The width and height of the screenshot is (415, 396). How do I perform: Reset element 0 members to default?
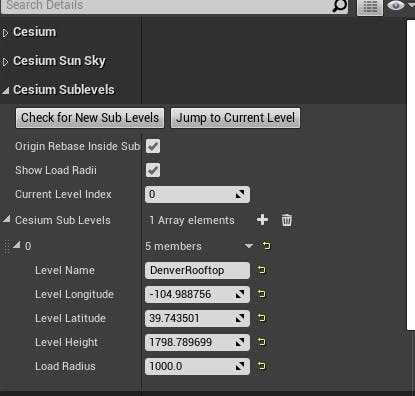pos(266,246)
